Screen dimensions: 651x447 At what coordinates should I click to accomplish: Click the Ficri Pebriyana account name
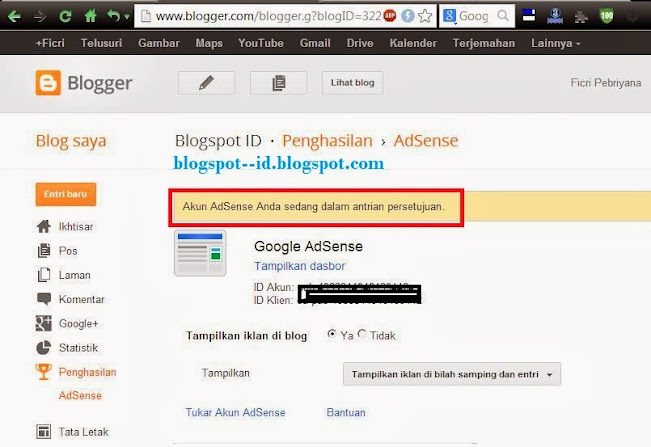pos(606,83)
